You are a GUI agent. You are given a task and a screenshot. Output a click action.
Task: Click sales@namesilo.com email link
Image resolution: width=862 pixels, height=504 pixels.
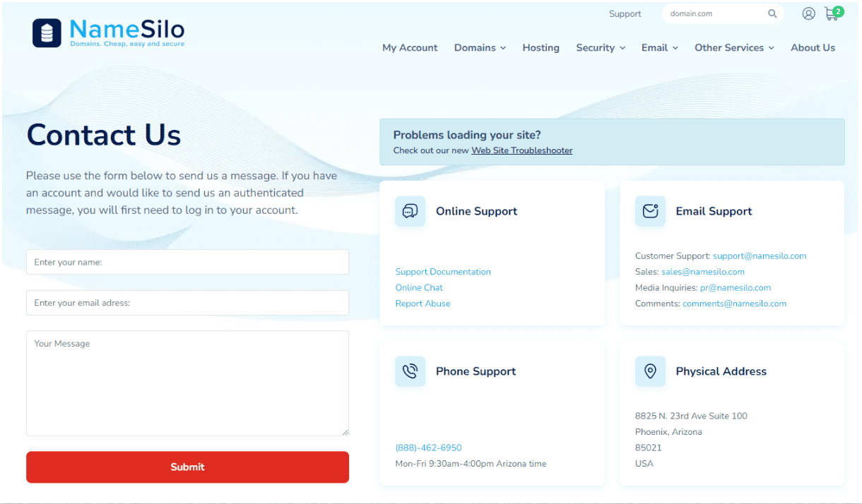pyautogui.click(x=703, y=272)
